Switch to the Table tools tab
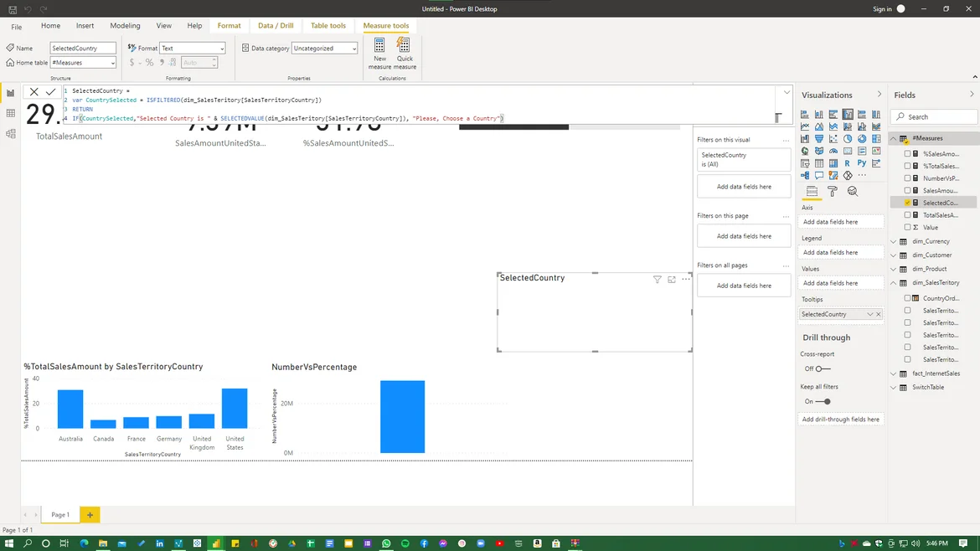Image resolution: width=980 pixels, height=551 pixels. click(328, 26)
